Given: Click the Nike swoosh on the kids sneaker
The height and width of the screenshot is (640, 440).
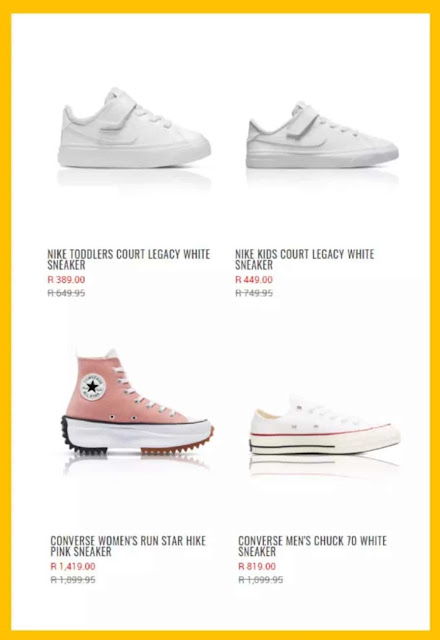Looking at the screenshot, I should [x=314, y=143].
